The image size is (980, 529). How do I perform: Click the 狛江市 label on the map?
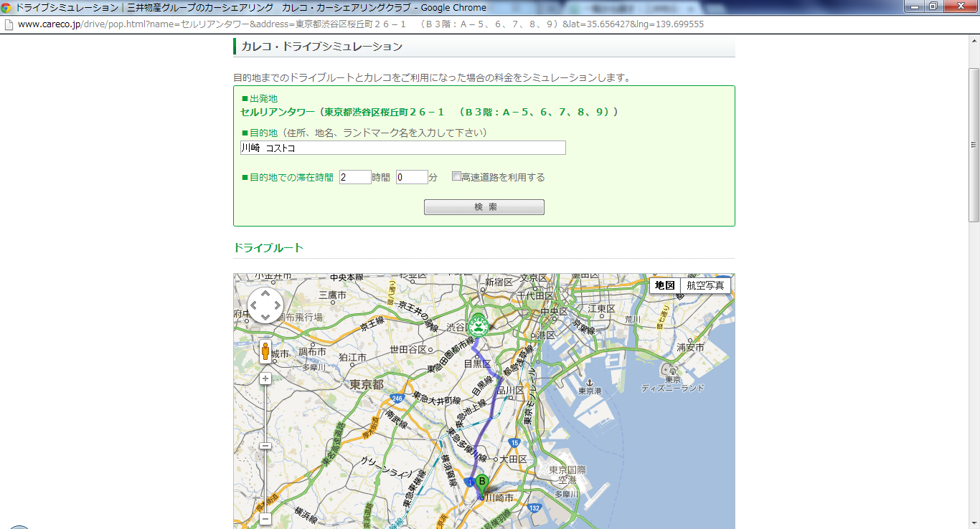coord(353,357)
